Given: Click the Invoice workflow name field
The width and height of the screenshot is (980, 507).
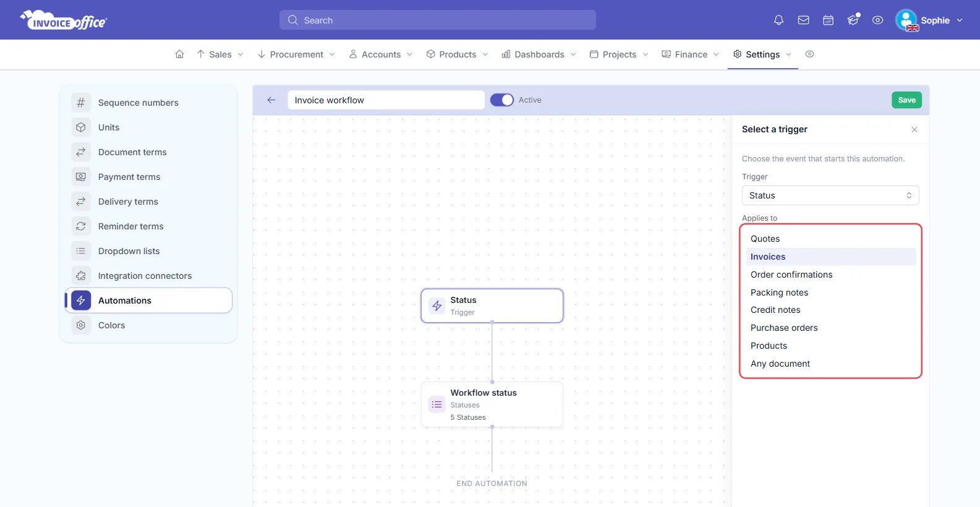Looking at the screenshot, I should [386, 100].
